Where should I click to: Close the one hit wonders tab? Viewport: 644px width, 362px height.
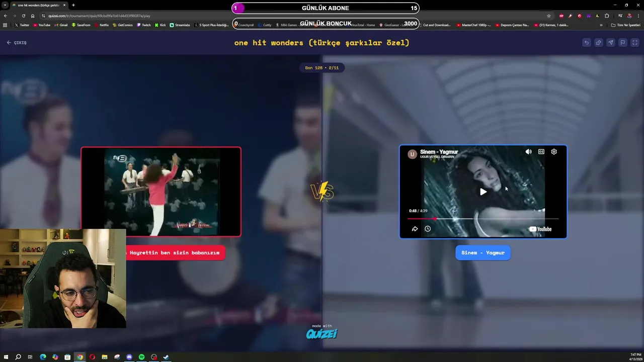pyautogui.click(x=64, y=5)
